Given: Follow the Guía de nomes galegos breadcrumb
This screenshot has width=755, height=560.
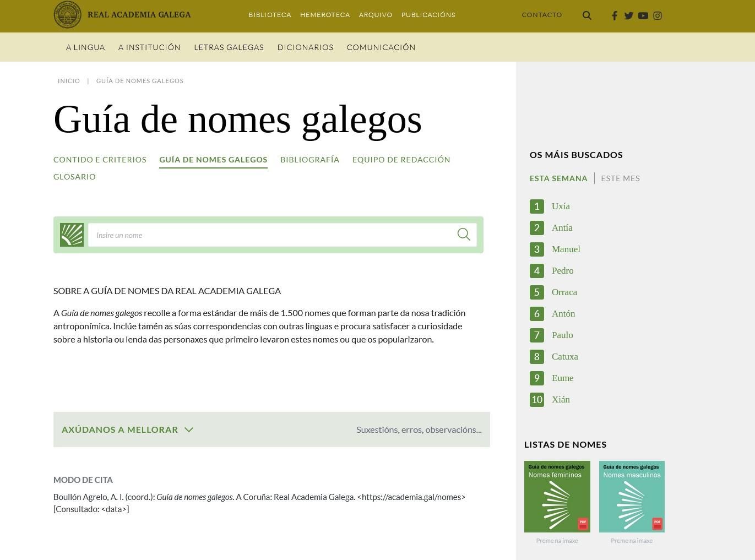Looking at the screenshot, I should 140,81.
